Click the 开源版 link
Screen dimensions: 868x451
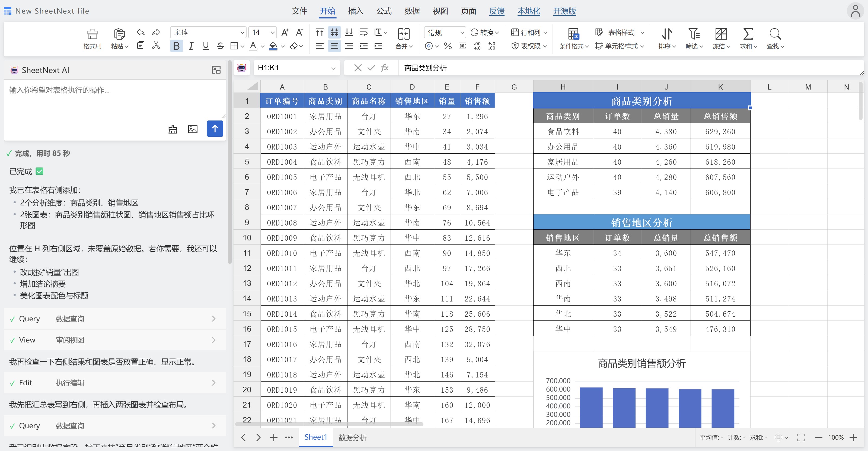564,11
